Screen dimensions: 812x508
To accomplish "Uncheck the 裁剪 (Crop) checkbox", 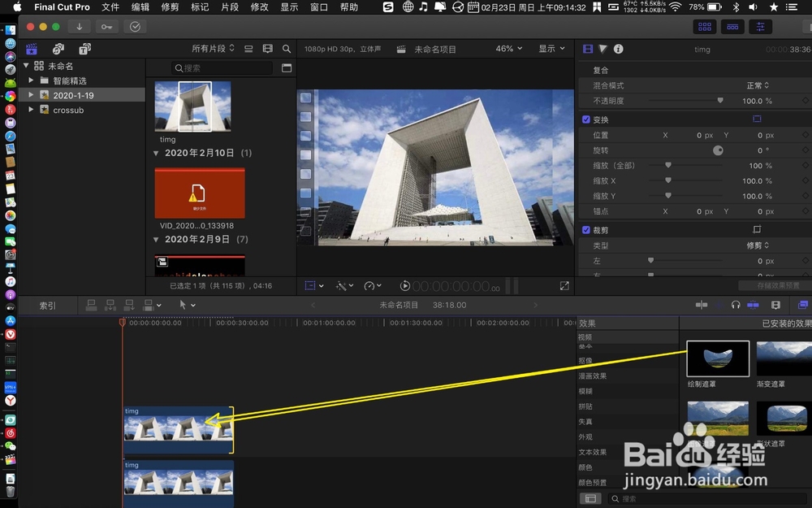I will [586, 229].
